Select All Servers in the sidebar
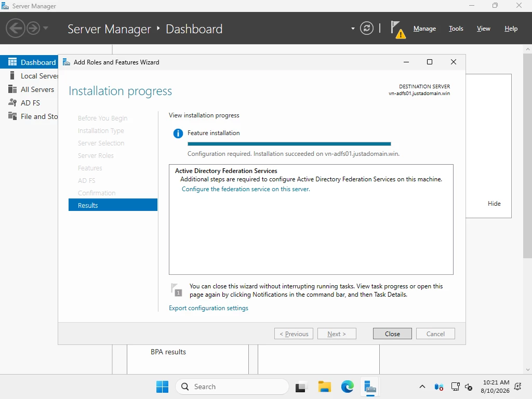The image size is (532, 399). tap(29, 89)
